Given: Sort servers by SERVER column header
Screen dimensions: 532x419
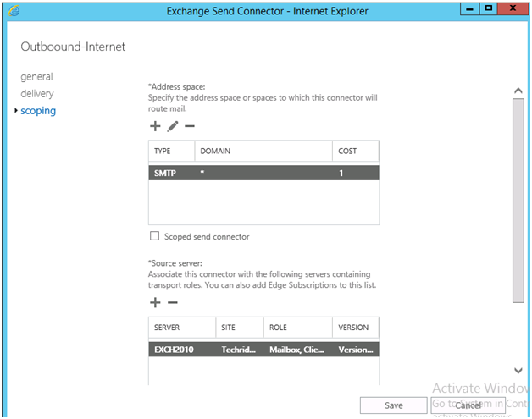Looking at the screenshot, I should pos(182,328).
